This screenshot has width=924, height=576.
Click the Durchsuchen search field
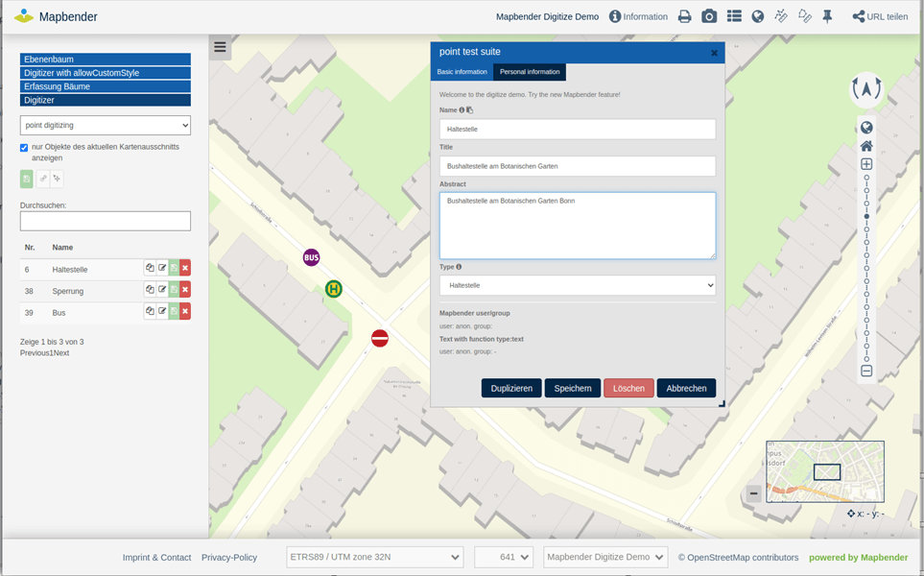pyautogui.click(x=106, y=221)
